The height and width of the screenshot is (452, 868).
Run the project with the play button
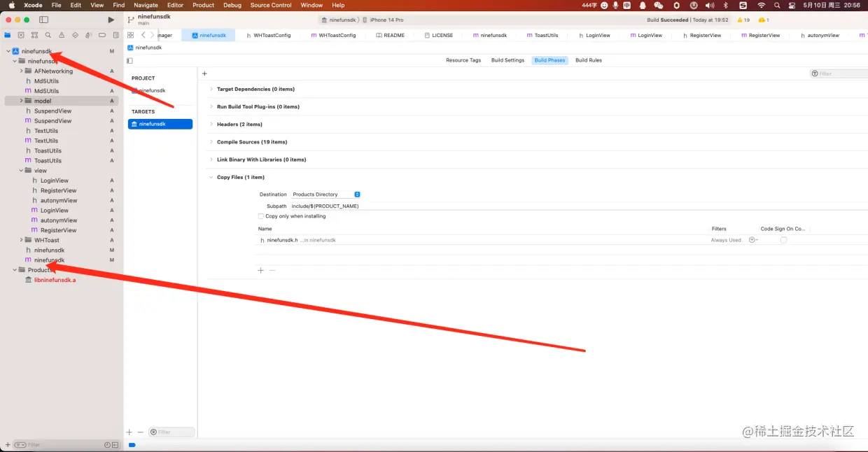pyautogui.click(x=111, y=20)
